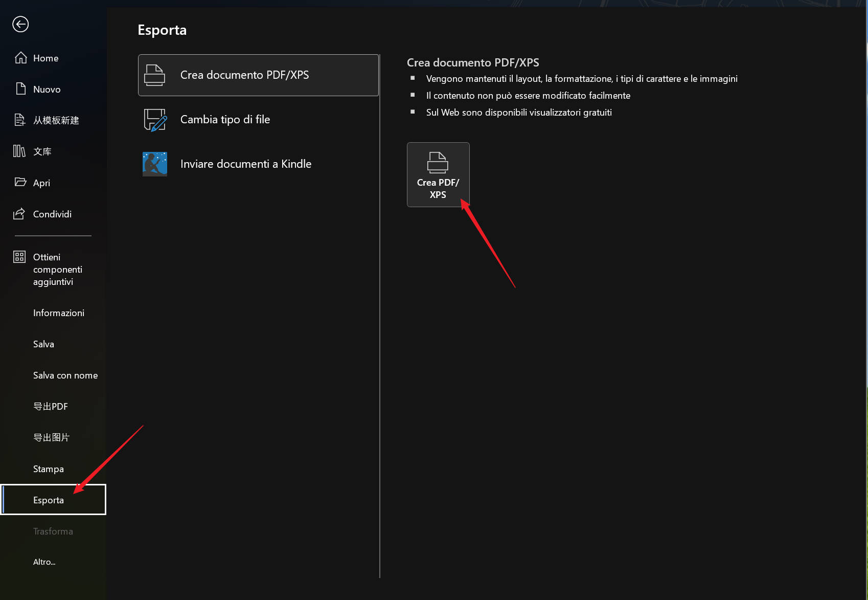This screenshot has height=600, width=868.
Task: Click the Nuovo blank page icon
Action: pyautogui.click(x=20, y=89)
